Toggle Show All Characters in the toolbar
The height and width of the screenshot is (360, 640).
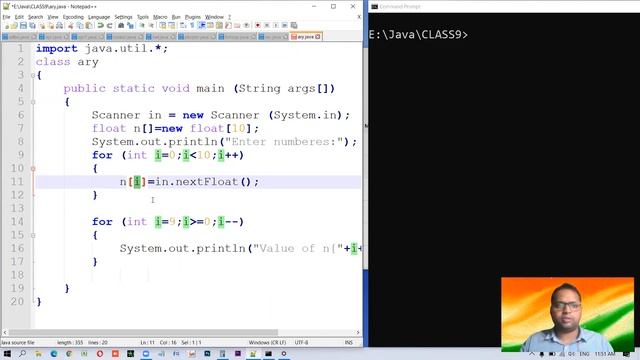point(192,25)
